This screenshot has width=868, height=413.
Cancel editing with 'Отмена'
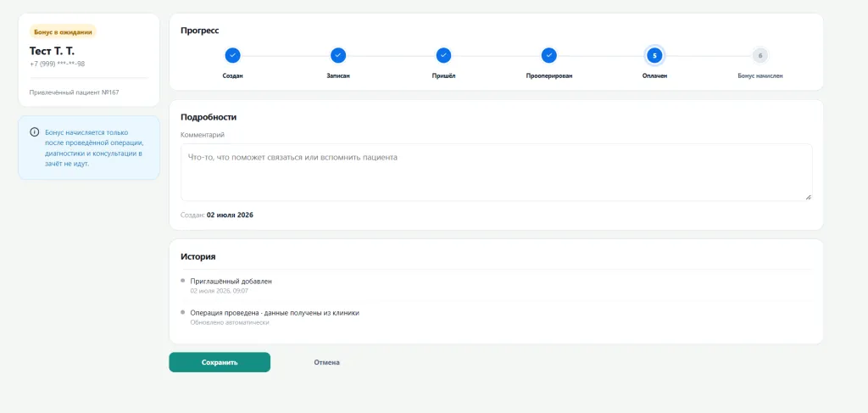point(326,363)
